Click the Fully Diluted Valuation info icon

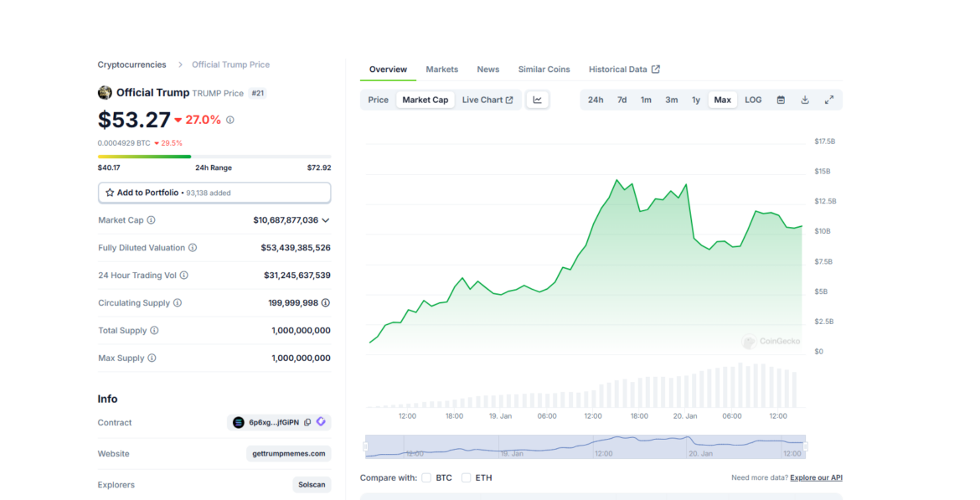coord(193,248)
